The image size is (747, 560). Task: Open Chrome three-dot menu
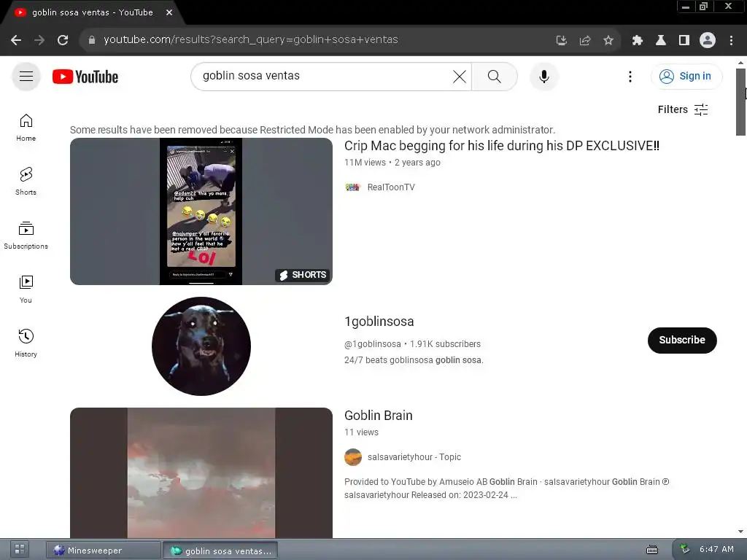[x=731, y=40]
